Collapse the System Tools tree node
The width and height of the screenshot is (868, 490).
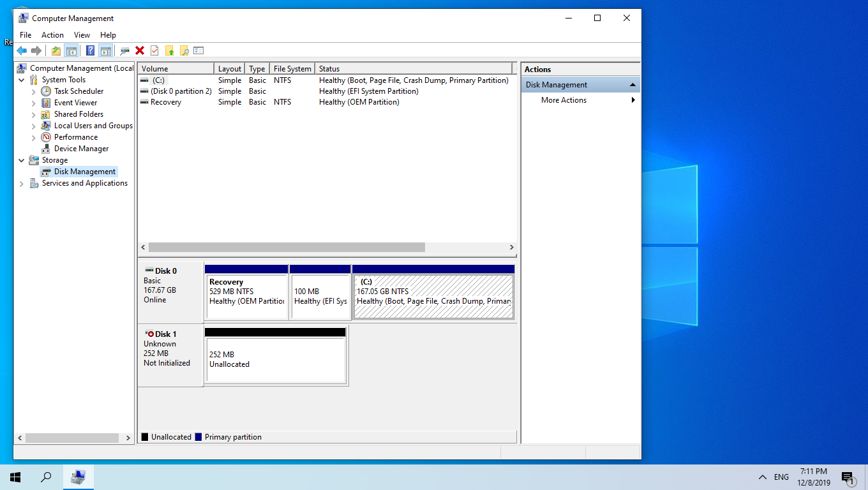tap(22, 80)
